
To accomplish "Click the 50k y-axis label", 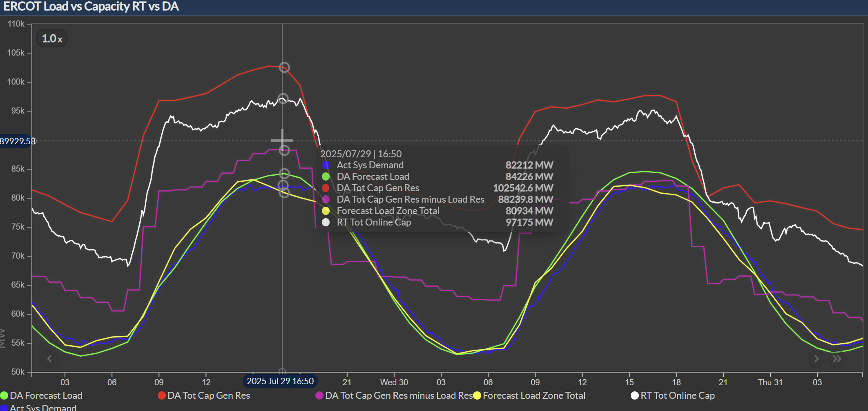I will click(18, 372).
